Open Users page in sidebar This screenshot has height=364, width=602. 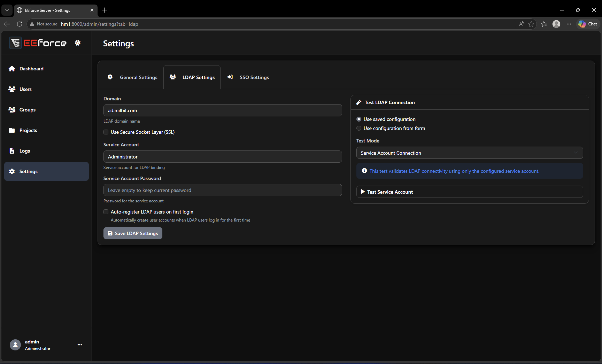[x=46, y=89]
